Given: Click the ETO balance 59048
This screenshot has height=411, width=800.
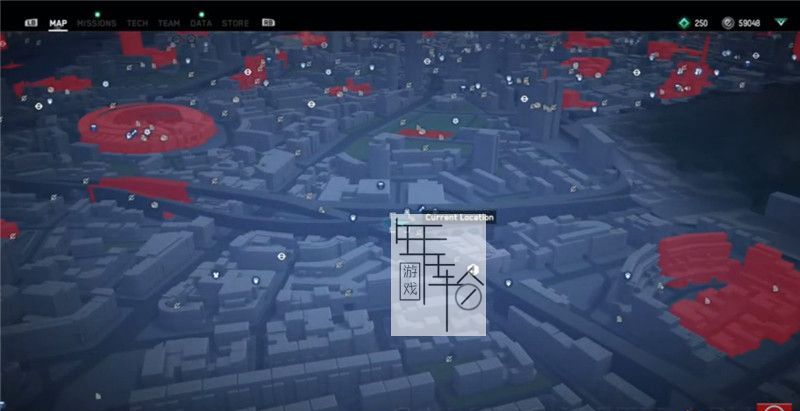Looking at the screenshot, I should pos(749,23).
